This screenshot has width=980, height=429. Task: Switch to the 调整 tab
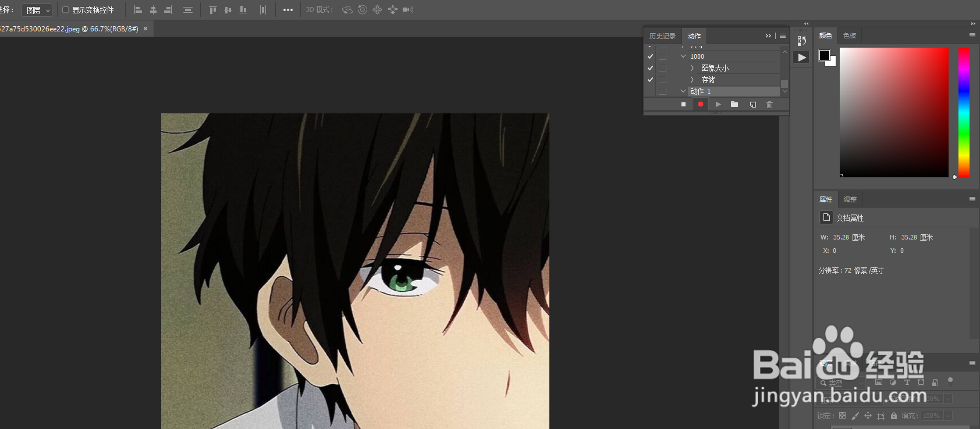coord(850,199)
